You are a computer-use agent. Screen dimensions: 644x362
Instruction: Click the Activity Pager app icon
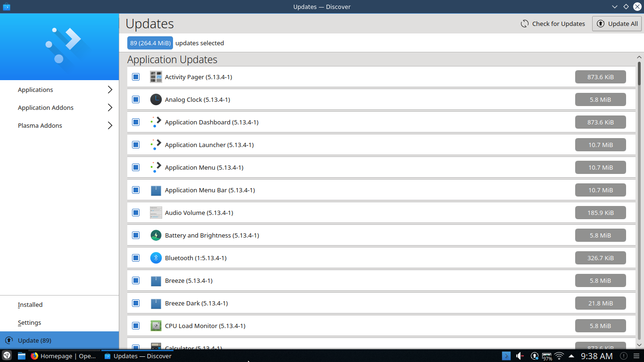tap(156, 77)
